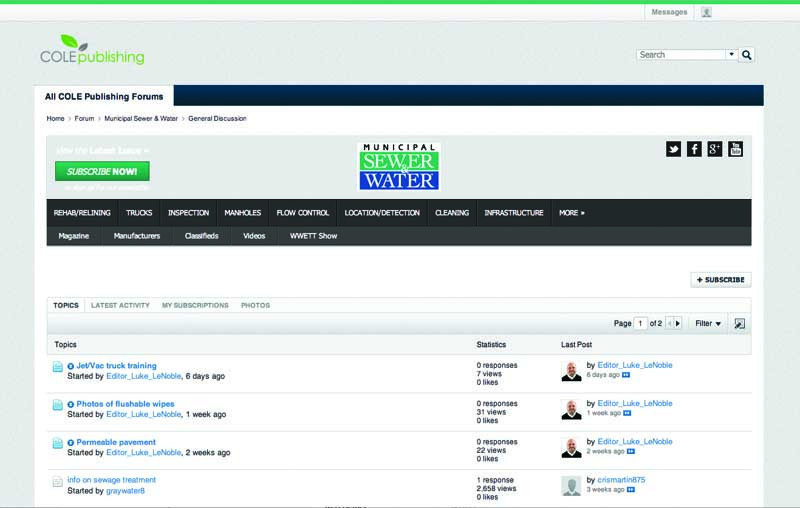Expand the MORE navigation menu

click(571, 213)
